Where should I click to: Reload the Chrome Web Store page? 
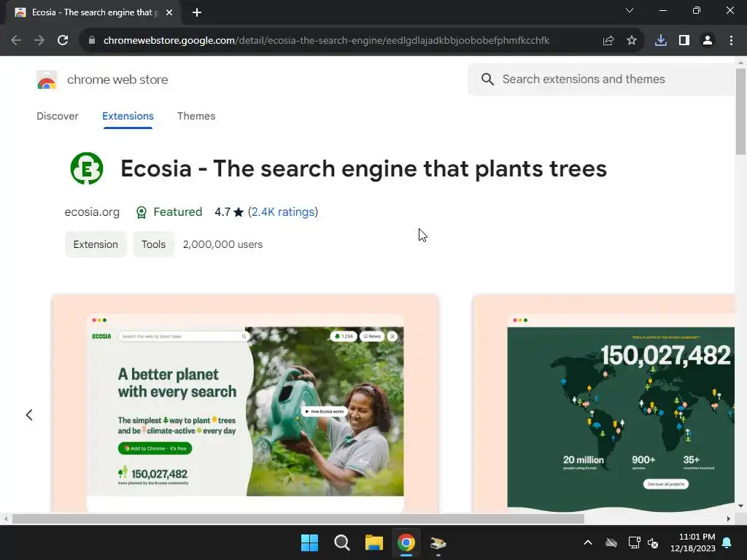pos(63,41)
